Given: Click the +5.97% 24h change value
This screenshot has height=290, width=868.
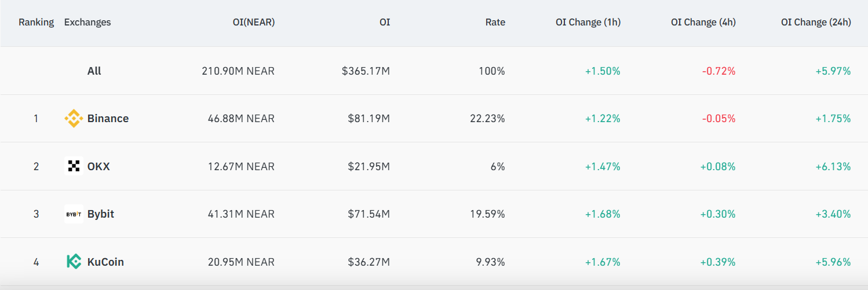Looking at the screenshot, I should pos(833,71).
